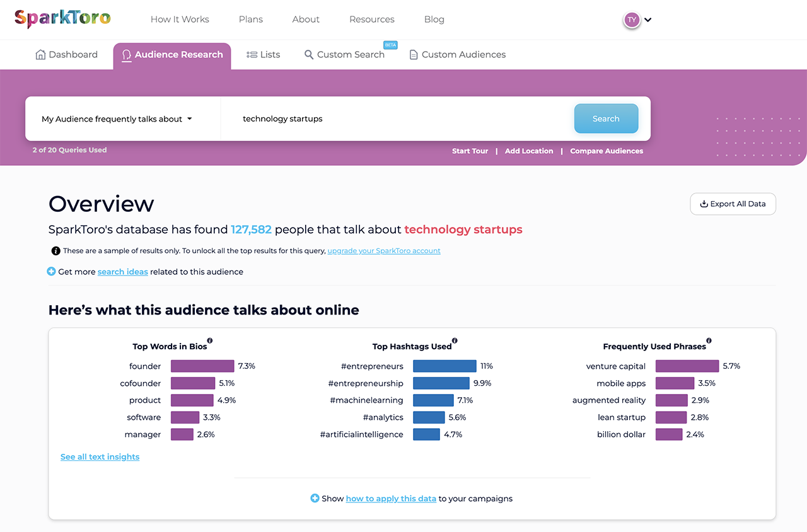Click the Custom Search magnifier icon
This screenshot has width=807, height=532.
click(x=309, y=55)
